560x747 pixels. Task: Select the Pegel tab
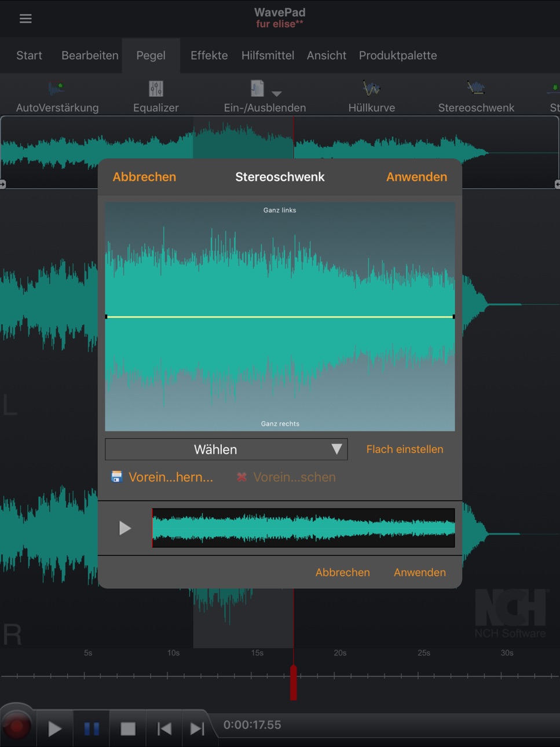(151, 56)
